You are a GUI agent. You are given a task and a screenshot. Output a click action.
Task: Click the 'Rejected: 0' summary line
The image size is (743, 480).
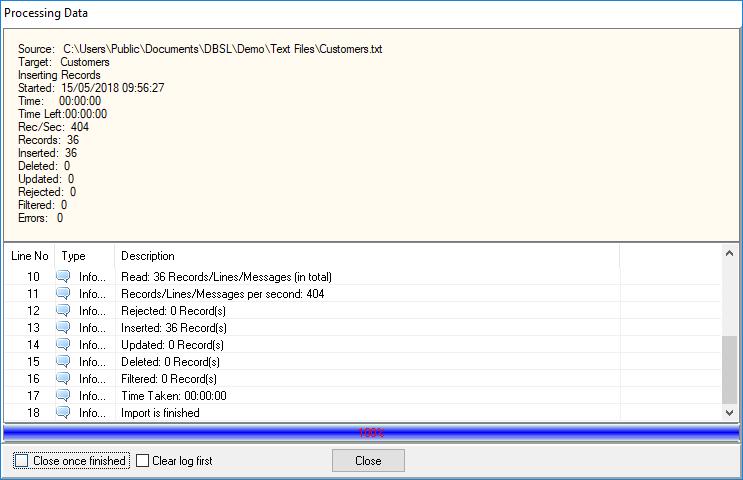click(47, 192)
